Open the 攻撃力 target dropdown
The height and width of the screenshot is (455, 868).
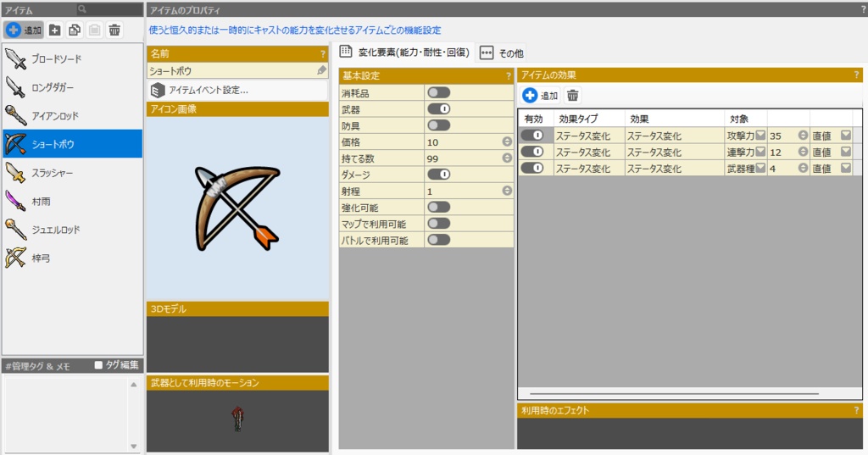[760, 135]
